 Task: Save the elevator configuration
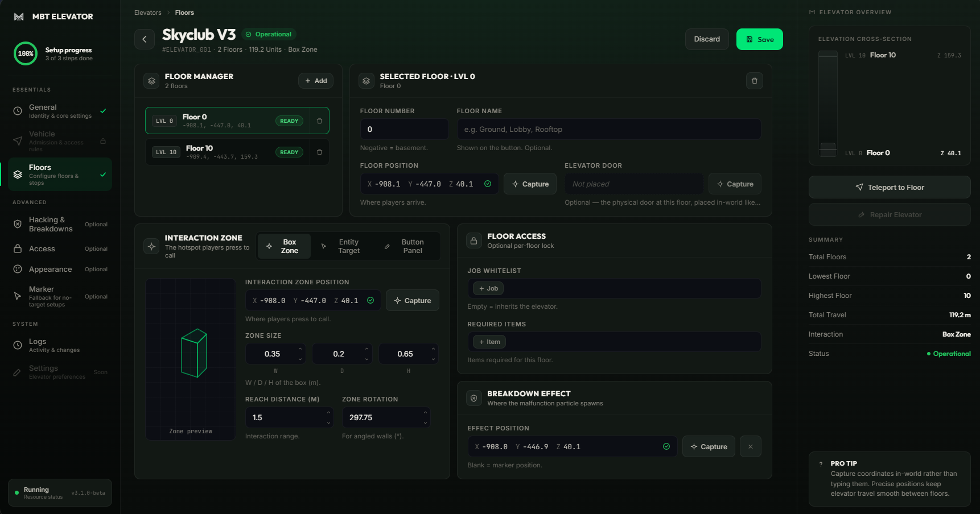(x=759, y=39)
